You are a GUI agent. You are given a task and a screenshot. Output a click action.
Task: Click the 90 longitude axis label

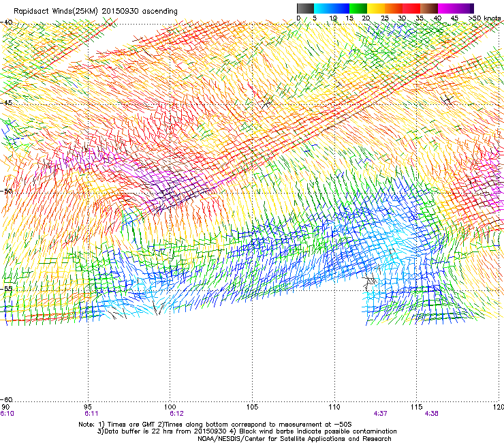[x=5, y=407]
